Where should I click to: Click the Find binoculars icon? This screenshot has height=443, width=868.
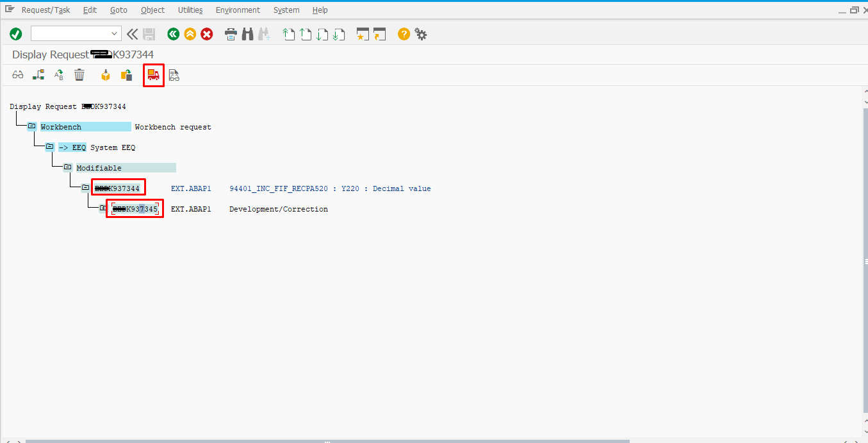[x=247, y=34]
